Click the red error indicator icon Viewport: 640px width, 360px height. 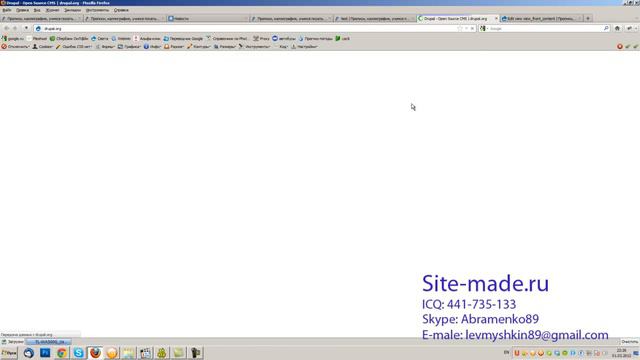(x=620, y=47)
